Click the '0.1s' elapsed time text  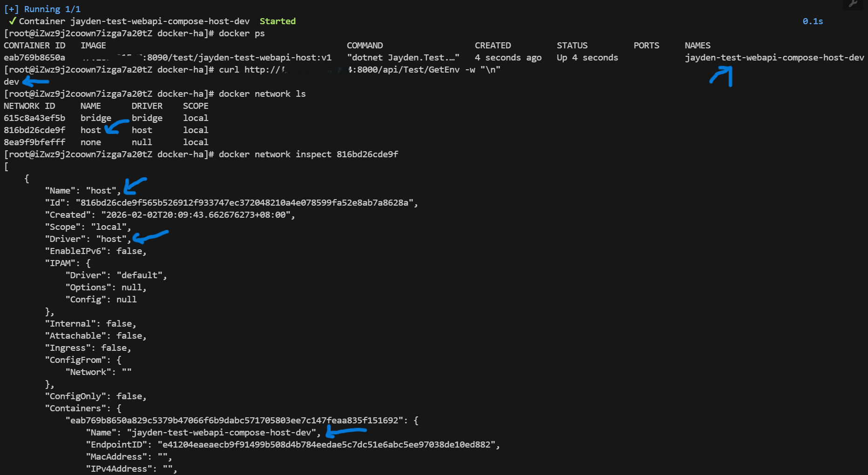coord(813,21)
